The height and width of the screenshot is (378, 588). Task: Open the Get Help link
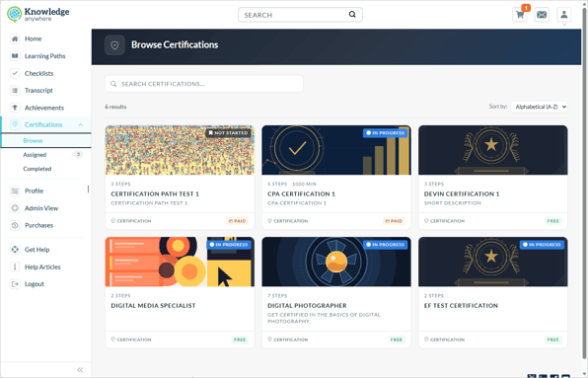point(37,250)
